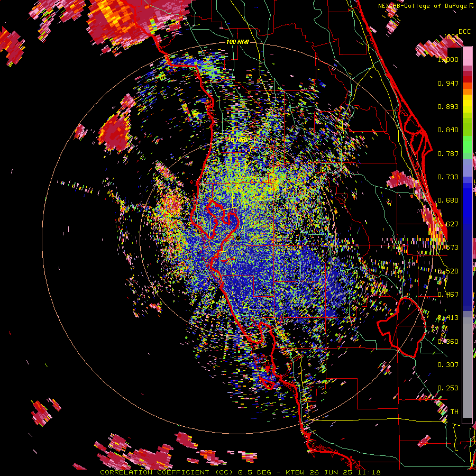
Task: Pick the gray segment of the color bar
Action: click(467, 368)
